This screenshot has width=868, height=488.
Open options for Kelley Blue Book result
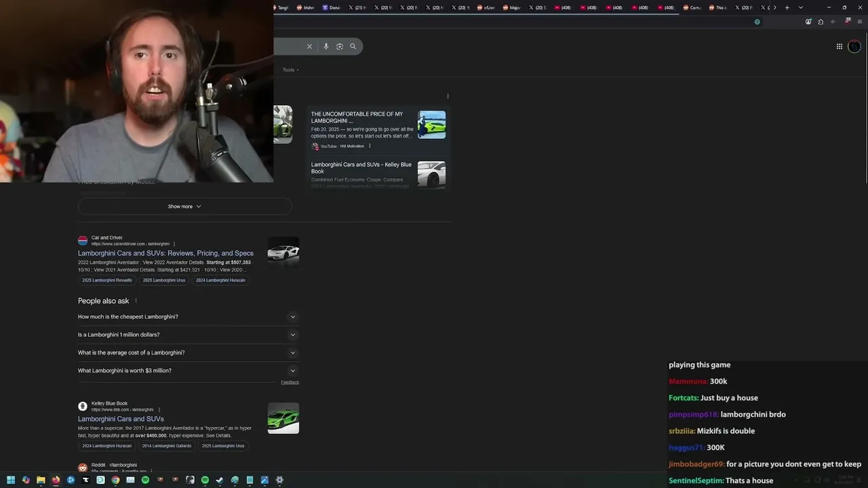(x=159, y=409)
